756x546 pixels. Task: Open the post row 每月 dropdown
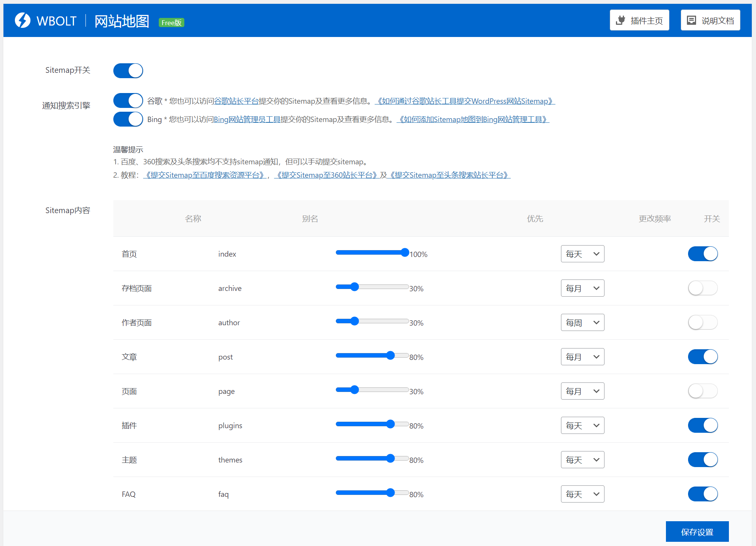click(582, 357)
